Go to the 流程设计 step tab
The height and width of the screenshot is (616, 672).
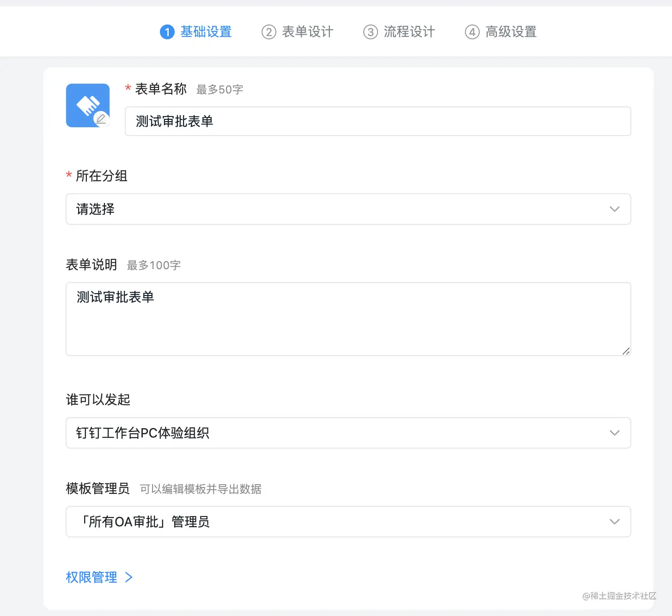point(399,32)
